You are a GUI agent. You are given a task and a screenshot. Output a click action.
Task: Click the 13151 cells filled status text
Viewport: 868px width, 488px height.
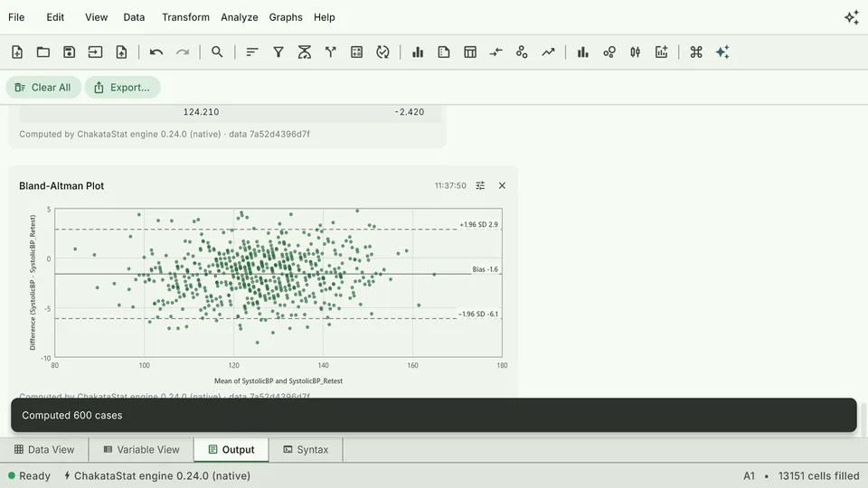(x=819, y=476)
